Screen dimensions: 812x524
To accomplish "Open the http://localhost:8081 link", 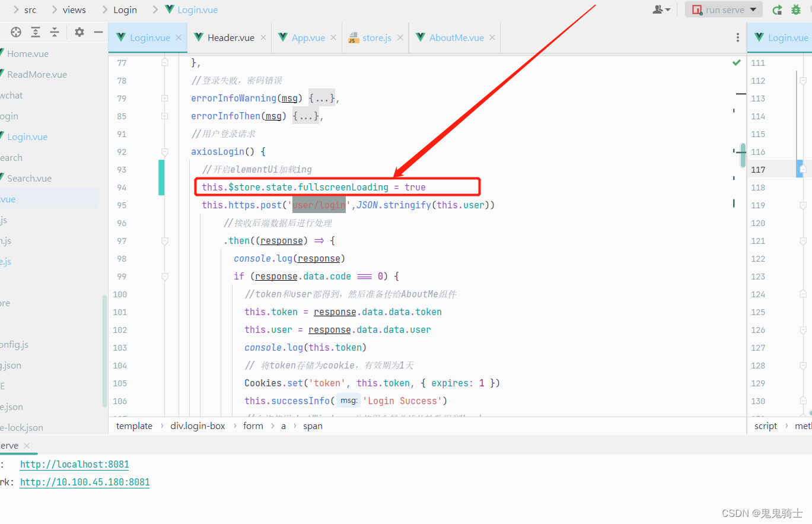I will click(74, 464).
